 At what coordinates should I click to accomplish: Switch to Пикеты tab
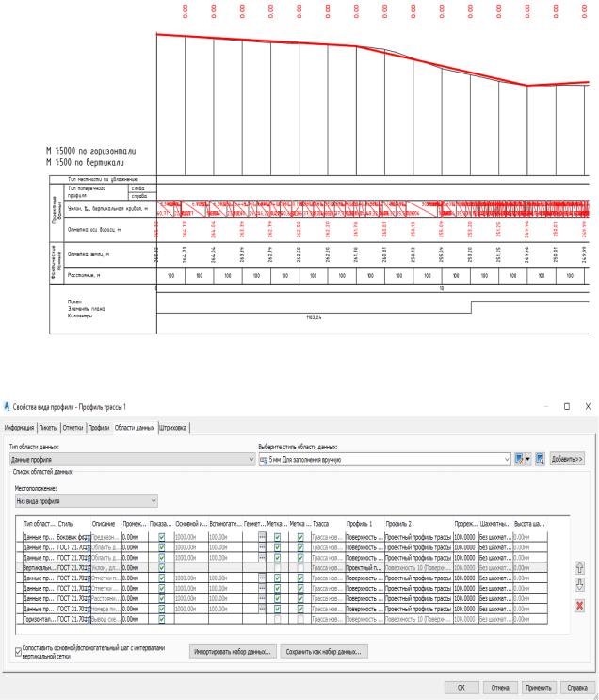pyautogui.click(x=48, y=427)
